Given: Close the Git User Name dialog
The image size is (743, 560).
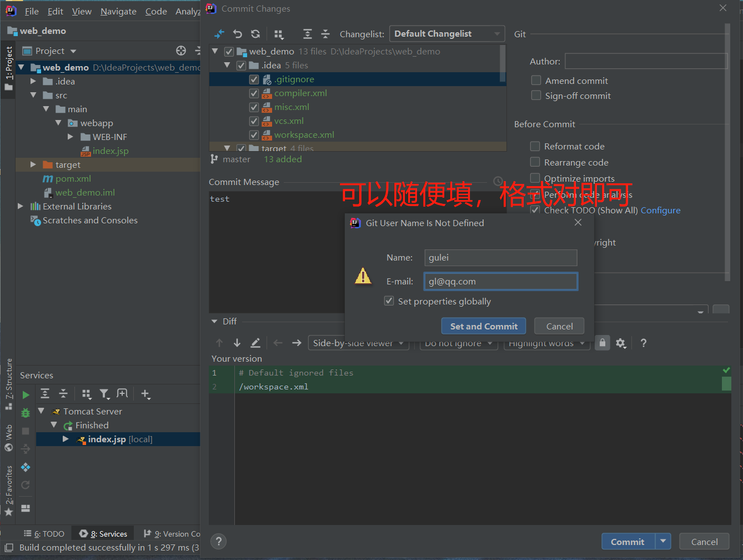Looking at the screenshot, I should pos(578,222).
